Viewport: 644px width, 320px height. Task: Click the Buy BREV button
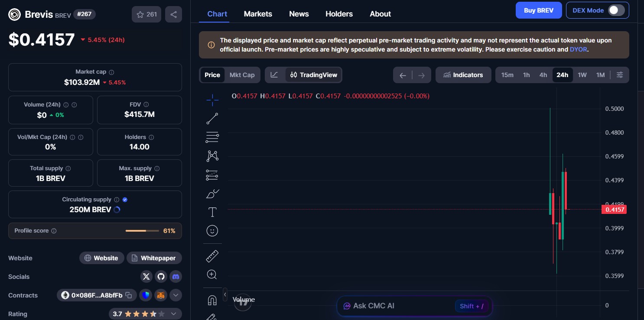[539, 10]
